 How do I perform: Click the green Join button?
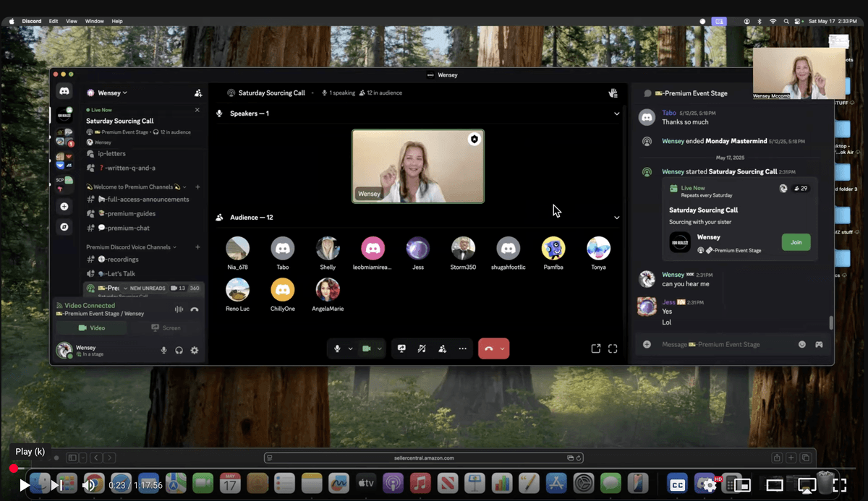pyautogui.click(x=796, y=242)
